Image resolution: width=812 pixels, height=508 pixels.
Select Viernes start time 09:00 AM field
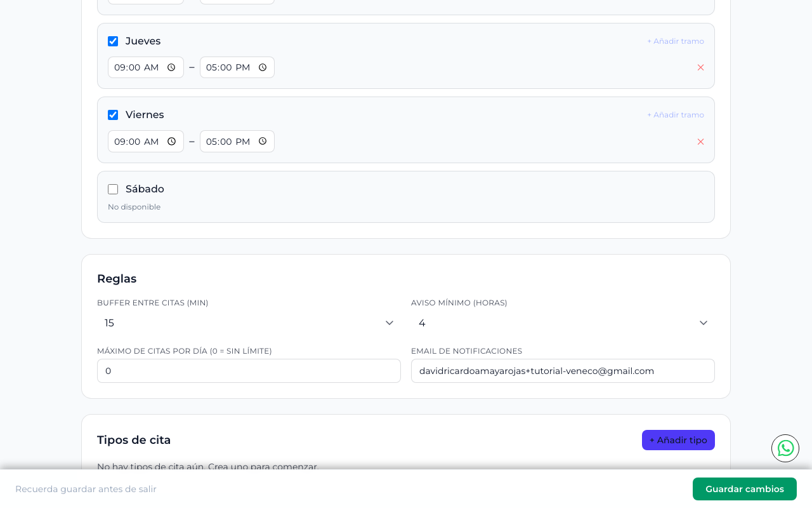tap(146, 142)
